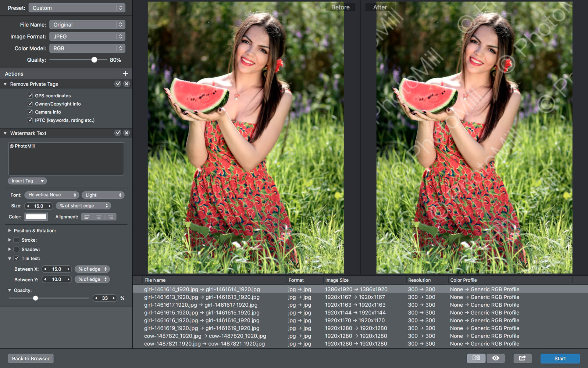Click the export share icon
This screenshot has width=588, height=368.
pyautogui.click(x=522, y=358)
